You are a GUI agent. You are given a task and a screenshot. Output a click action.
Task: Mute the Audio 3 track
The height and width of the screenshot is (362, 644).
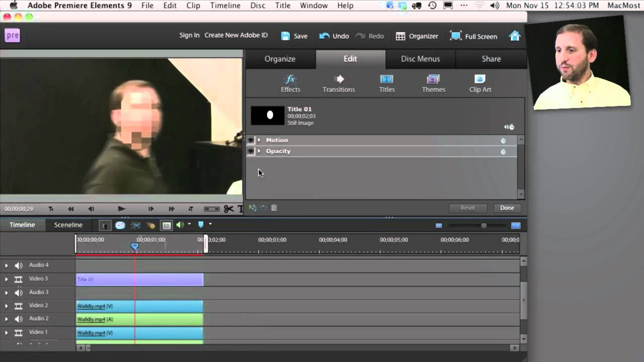[x=19, y=293]
